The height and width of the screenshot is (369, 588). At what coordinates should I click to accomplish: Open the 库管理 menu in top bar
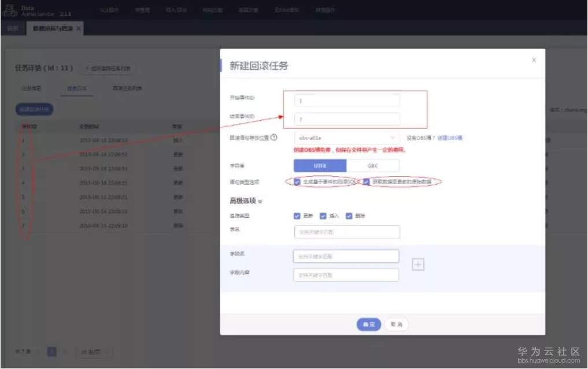pyautogui.click(x=142, y=10)
